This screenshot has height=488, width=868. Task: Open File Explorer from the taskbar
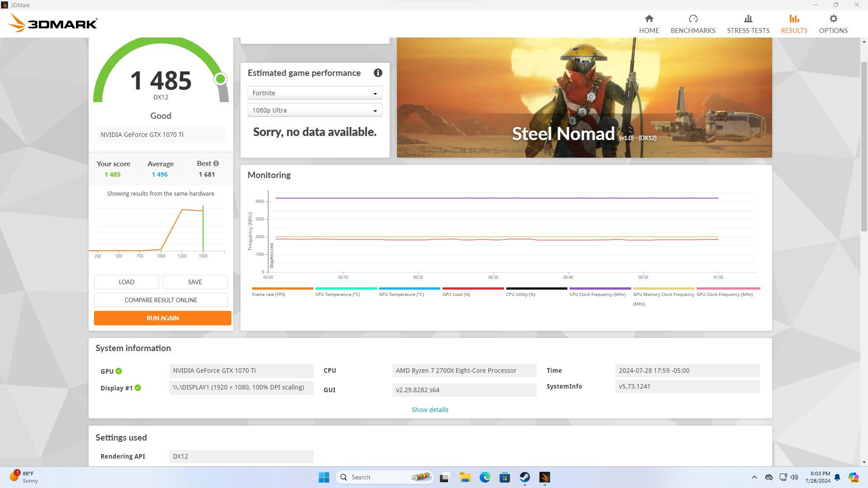point(465,477)
